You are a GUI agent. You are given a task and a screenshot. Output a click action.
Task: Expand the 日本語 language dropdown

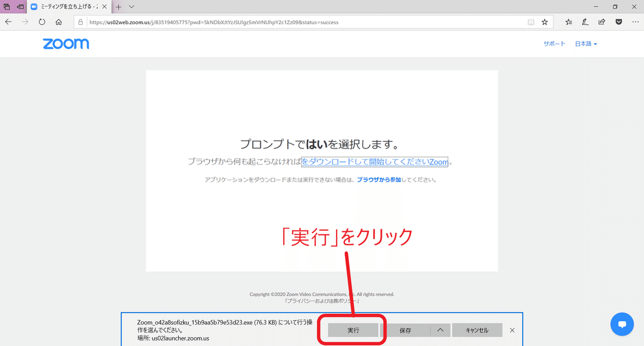586,44
